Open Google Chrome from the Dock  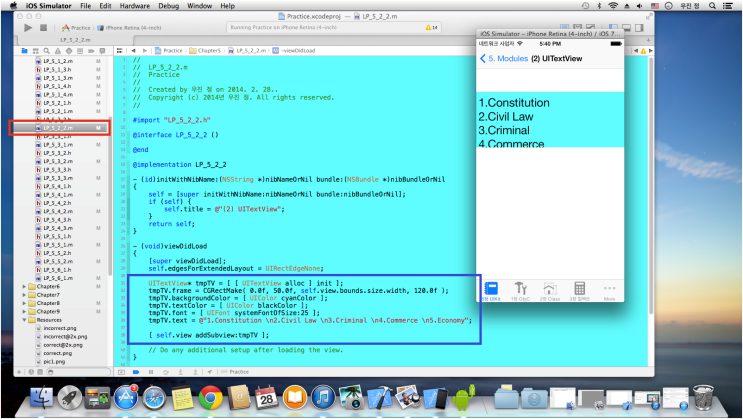(209, 398)
